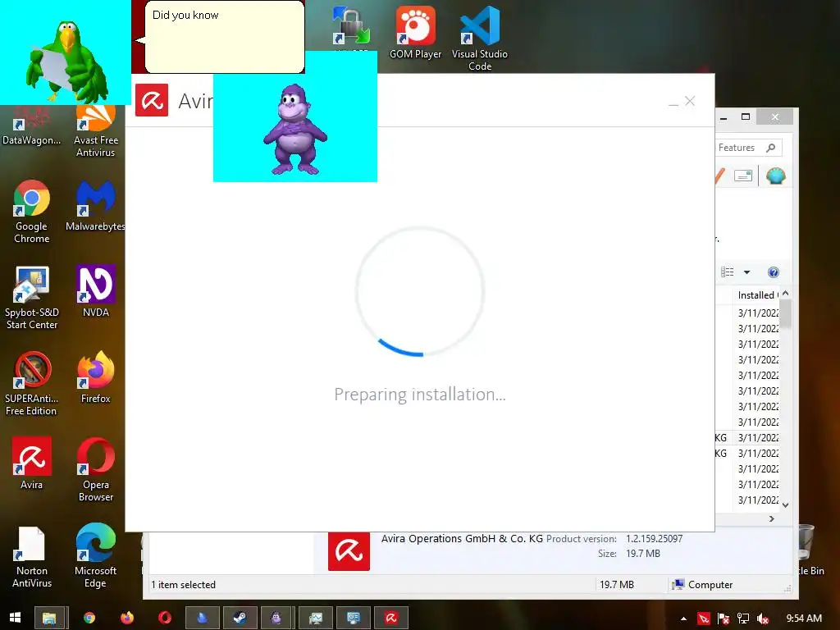The image size is (840, 630).
Task: Maximize the Programs and Features window
Action: 745,116
